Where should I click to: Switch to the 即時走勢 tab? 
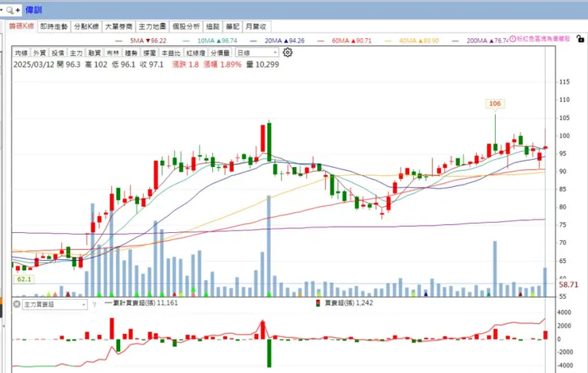pyautogui.click(x=54, y=26)
